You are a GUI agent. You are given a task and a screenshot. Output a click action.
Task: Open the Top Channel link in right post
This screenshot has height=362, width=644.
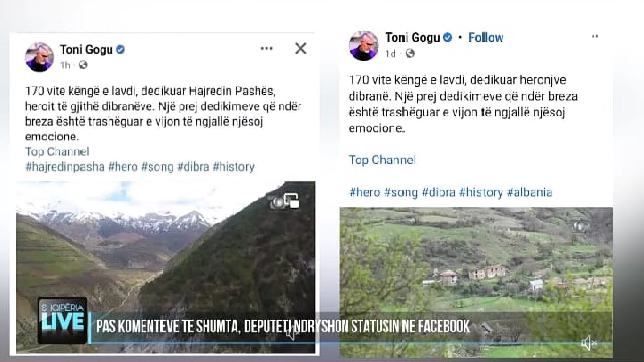(382, 160)
